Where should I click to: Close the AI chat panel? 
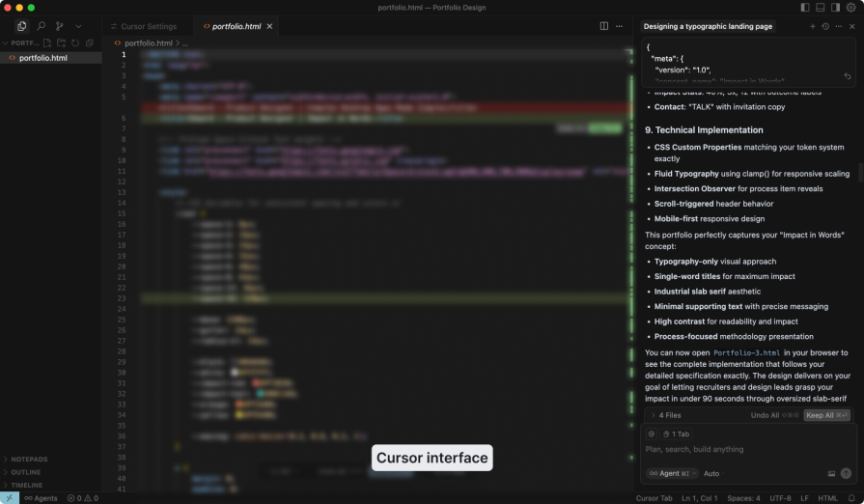pyautogui.click(x=851, y=26)
